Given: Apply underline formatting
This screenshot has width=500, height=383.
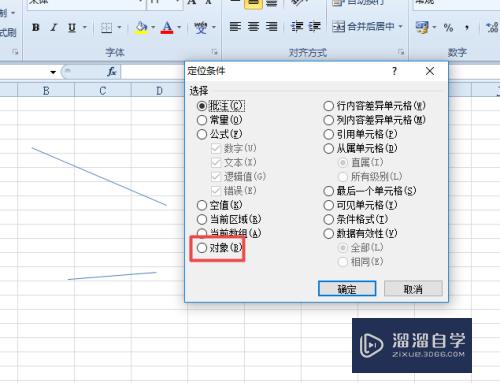Looking at the screenshot, I should (72, 27).
